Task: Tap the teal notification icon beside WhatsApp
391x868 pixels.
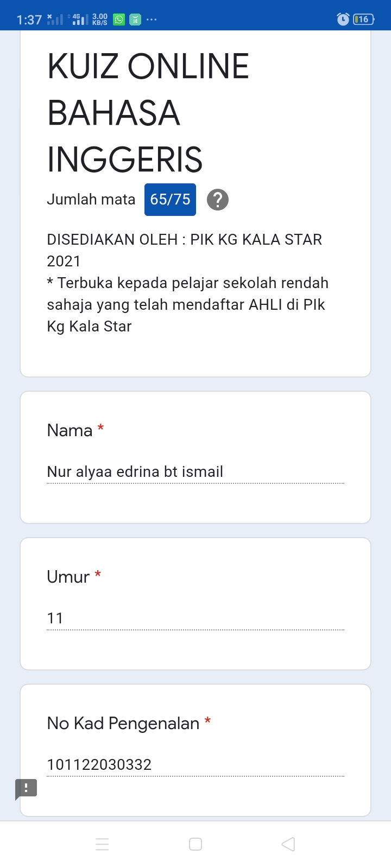Action: (x=135, y=20)
